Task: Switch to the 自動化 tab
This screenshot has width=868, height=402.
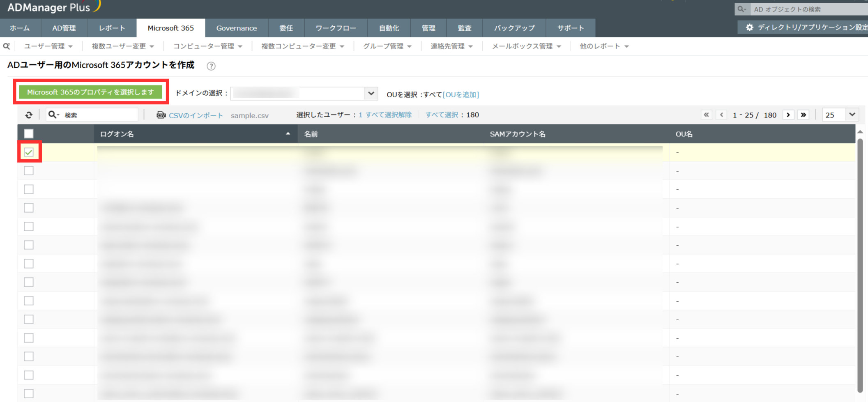Action: 389,28
